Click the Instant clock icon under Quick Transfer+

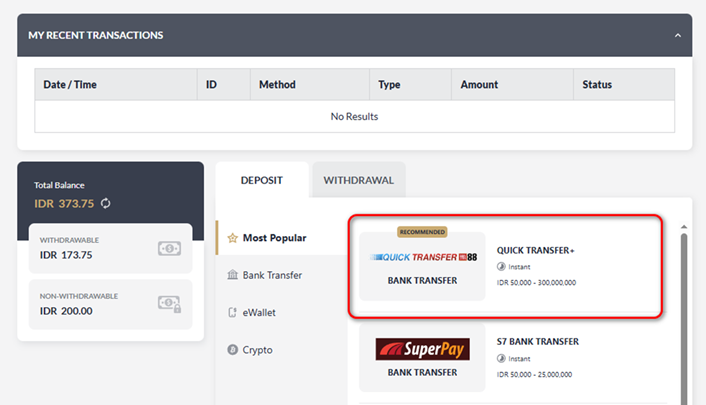click(x=501, y=267)
